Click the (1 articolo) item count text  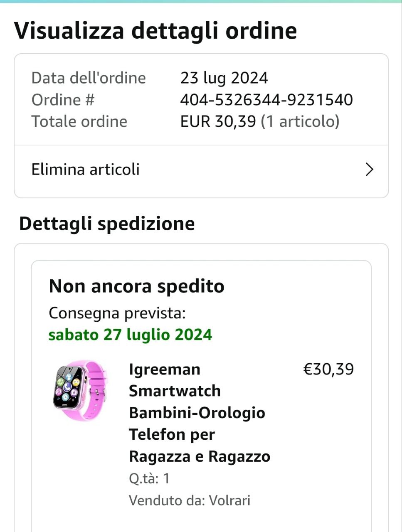coord(300,121)
